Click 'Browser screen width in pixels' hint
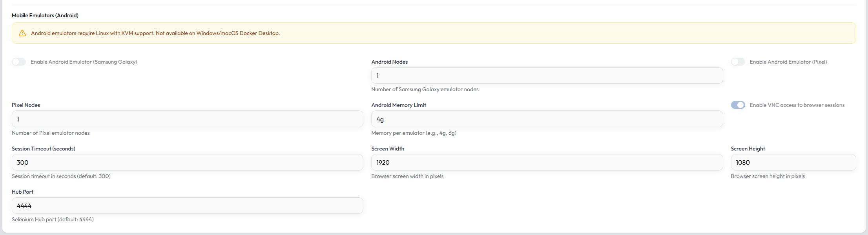 [x=407, y=176]
